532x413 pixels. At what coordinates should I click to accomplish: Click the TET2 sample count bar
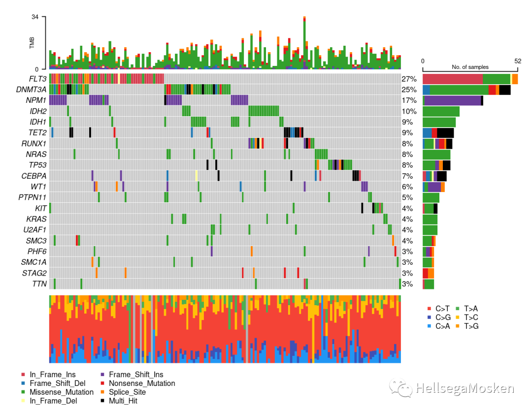tap(438, 133)
